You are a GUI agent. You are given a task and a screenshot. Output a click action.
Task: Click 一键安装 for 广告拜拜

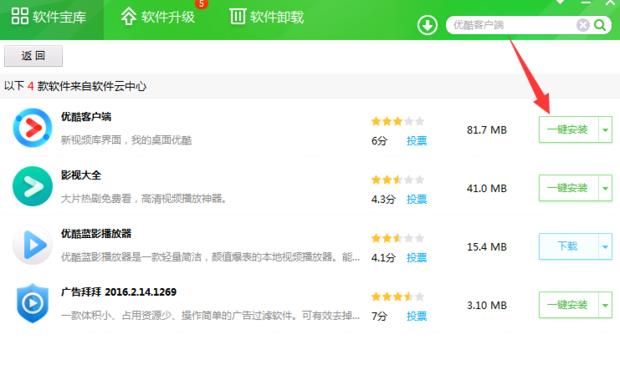(568, 305)
